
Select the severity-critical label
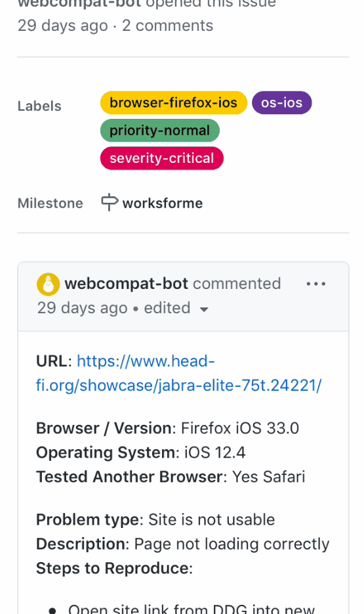click(162, 158)
